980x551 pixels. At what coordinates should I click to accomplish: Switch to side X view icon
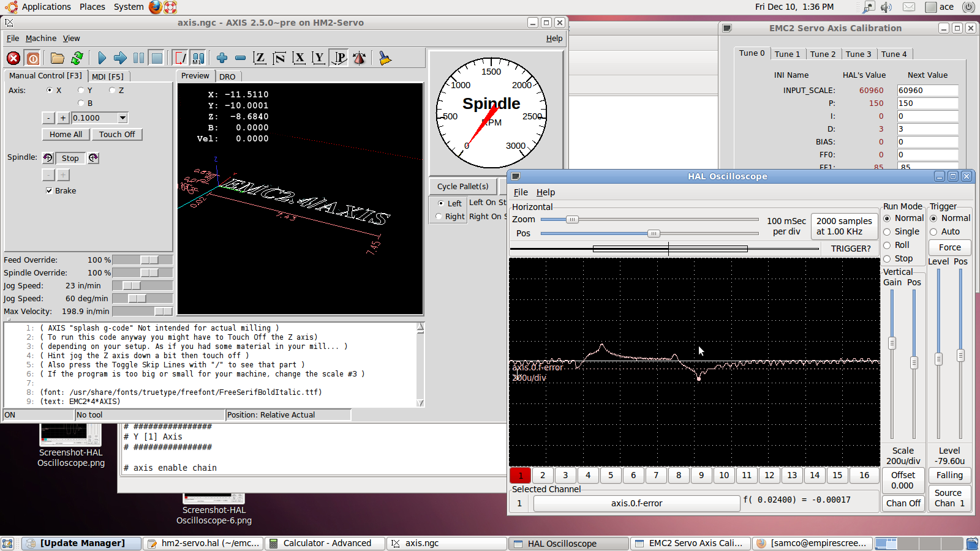click(299, 58)
